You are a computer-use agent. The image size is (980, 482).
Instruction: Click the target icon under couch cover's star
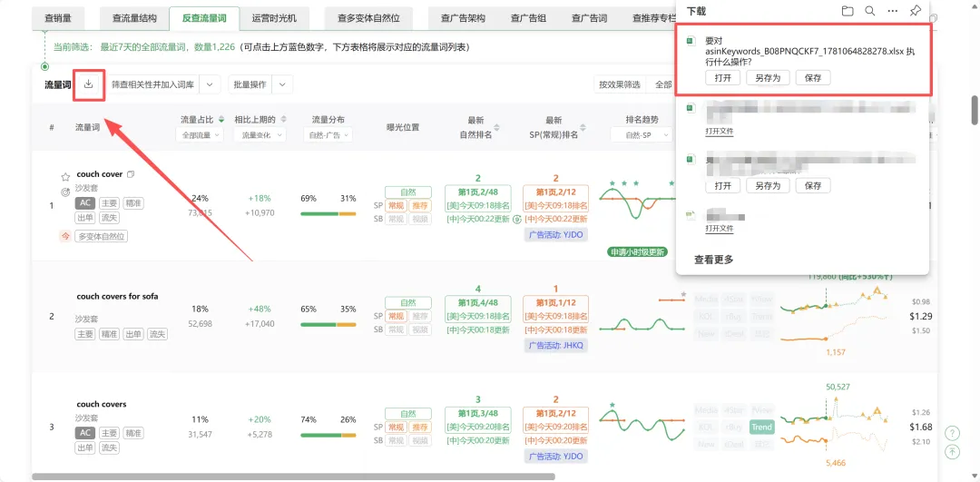click(x=65, y=192)
